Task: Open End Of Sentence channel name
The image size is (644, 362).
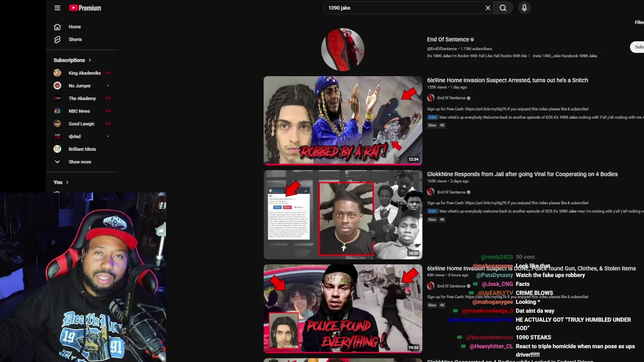Action: coord(448,39)
